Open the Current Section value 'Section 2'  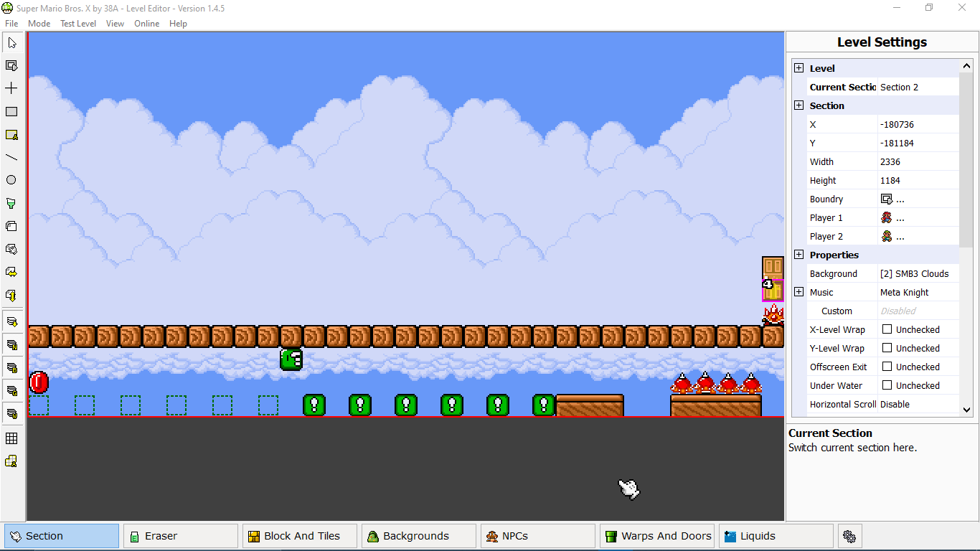coord(918,87)
